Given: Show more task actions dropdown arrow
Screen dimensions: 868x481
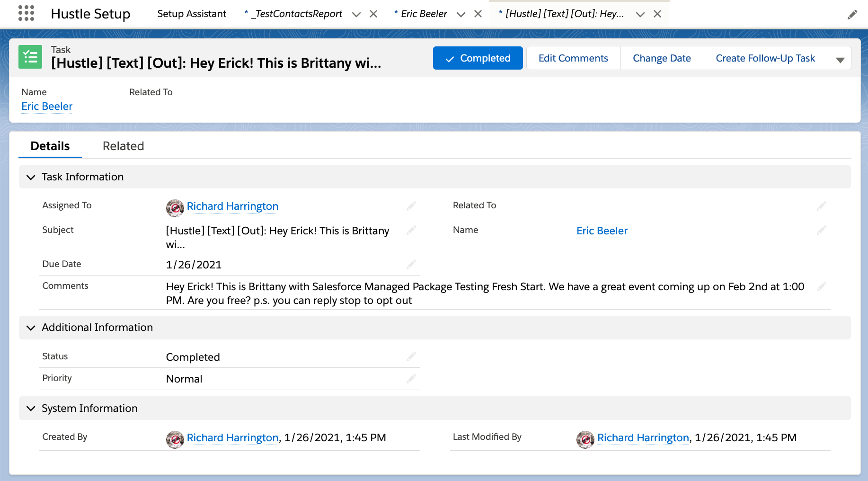Looking at the screenshot, I should pyautogui.click(x=840, y=58).
